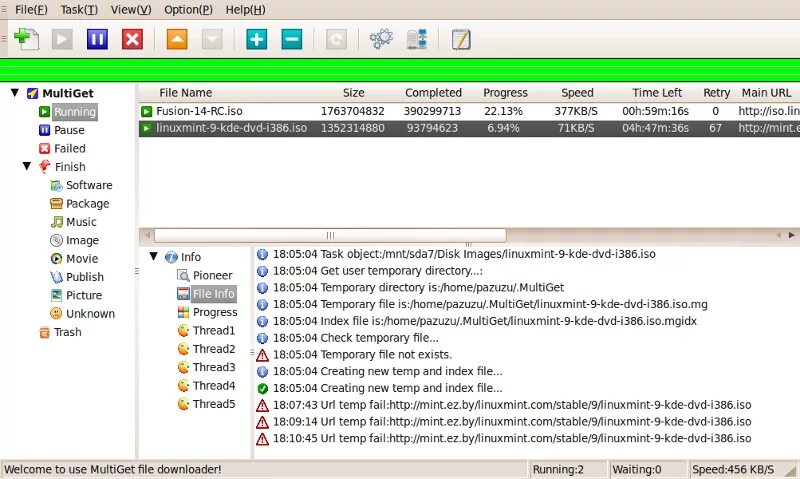Sort by File Name column header
The width and height of the screenshot is (800, 479).
[x=185, y=93]
